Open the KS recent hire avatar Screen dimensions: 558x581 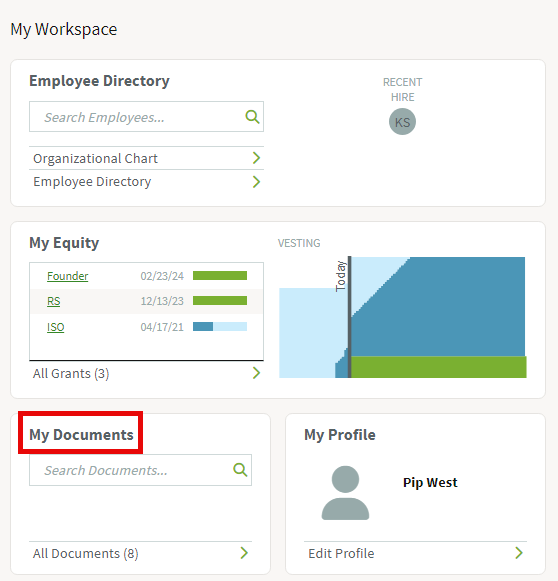[x=402, y=122]
